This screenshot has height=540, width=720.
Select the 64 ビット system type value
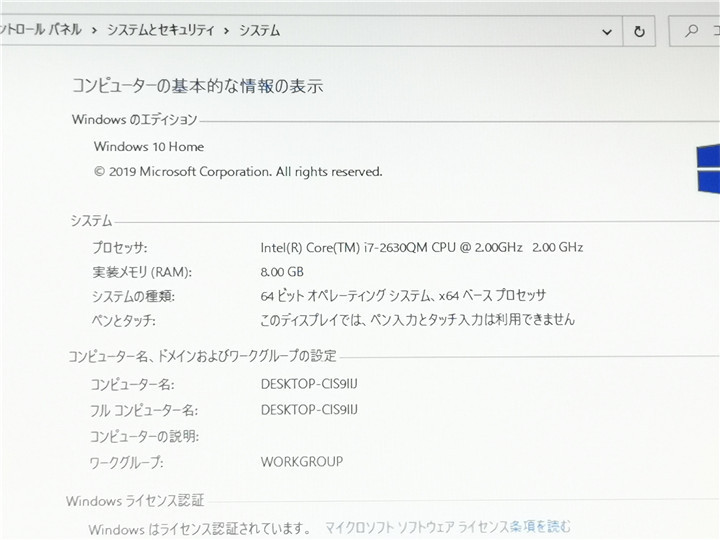[403, 296]
